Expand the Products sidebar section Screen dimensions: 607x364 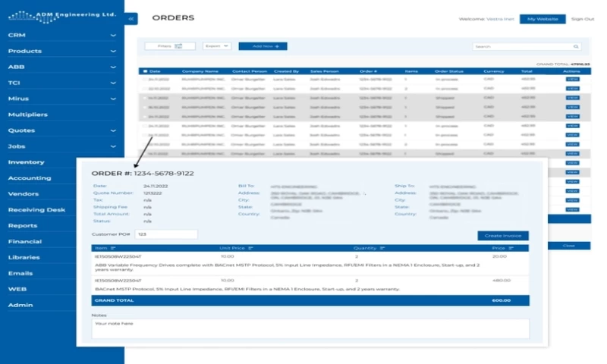[x=112, y=52]
